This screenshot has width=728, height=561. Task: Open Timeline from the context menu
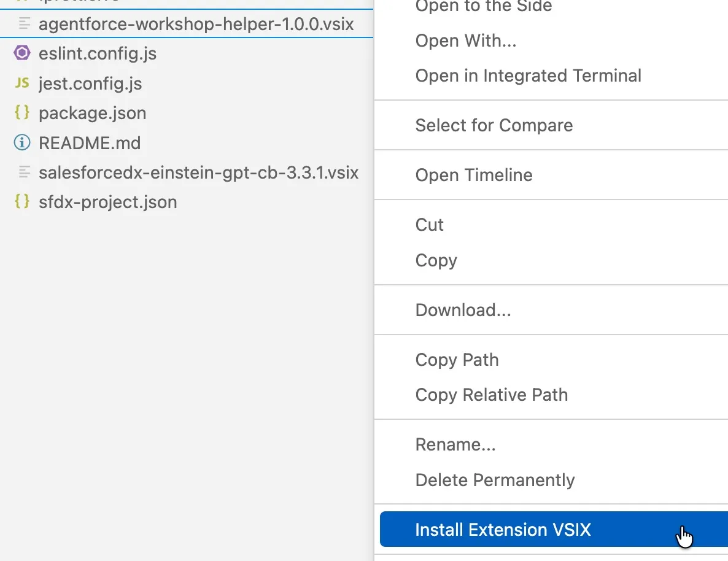coord(473,175)
